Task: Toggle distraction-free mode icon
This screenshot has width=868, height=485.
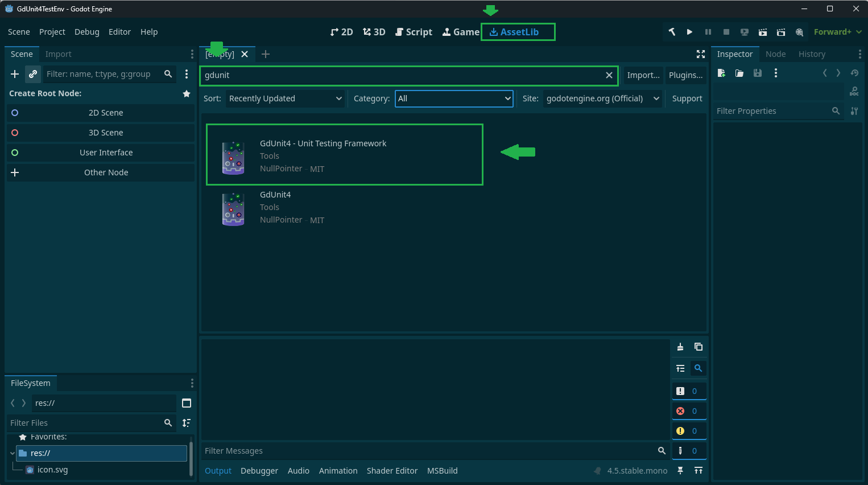Action: pyautogui.click(x=701, y=54)
